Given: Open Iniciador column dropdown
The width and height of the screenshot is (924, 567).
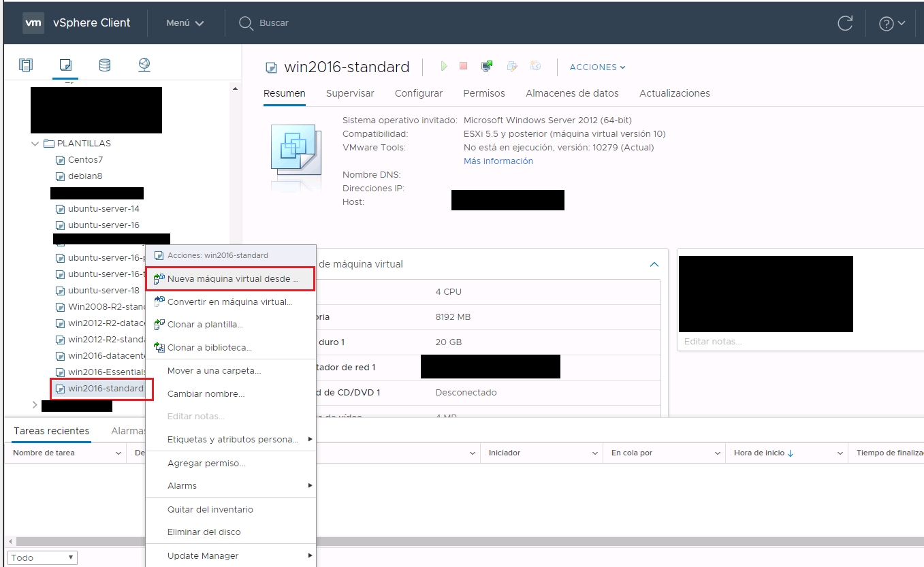Looking at the screenshot, I should pyautogui.click(x=596, y=453).
